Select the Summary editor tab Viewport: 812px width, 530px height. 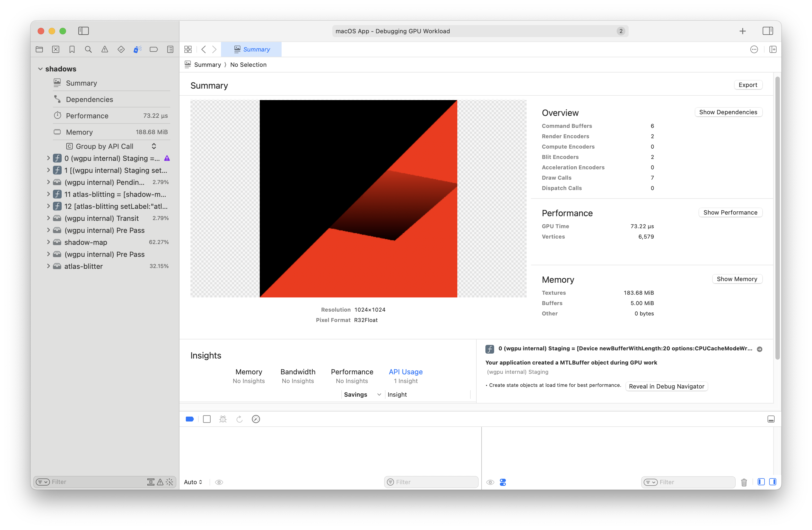(252, 49)
